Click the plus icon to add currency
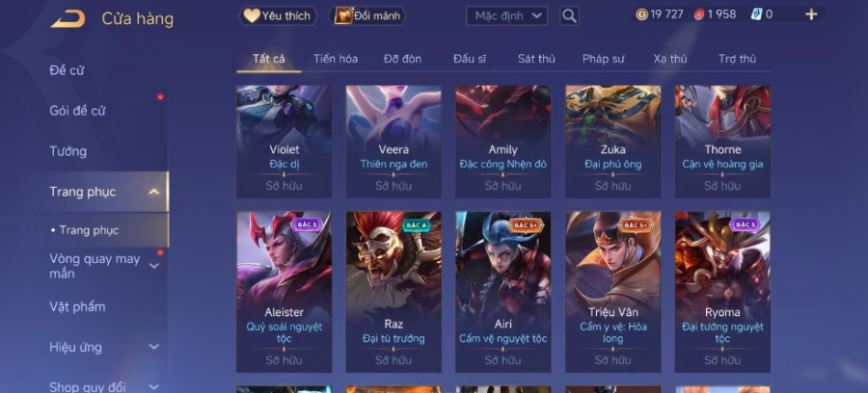Viewport: 868px width, 393px height. coord(811,14)
